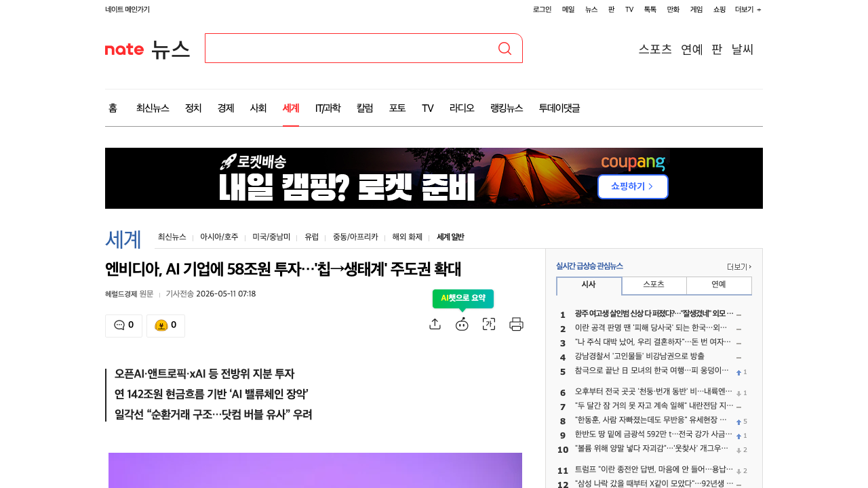The image size is (868, 488).
Task: Open the 해외 화제 subcategory
Action: pos(407,237)
